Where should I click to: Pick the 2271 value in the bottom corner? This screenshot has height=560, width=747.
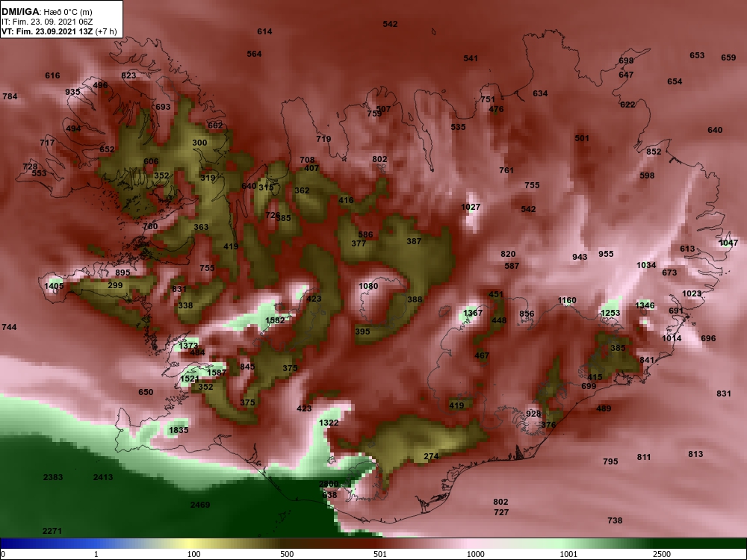[52, 531]
